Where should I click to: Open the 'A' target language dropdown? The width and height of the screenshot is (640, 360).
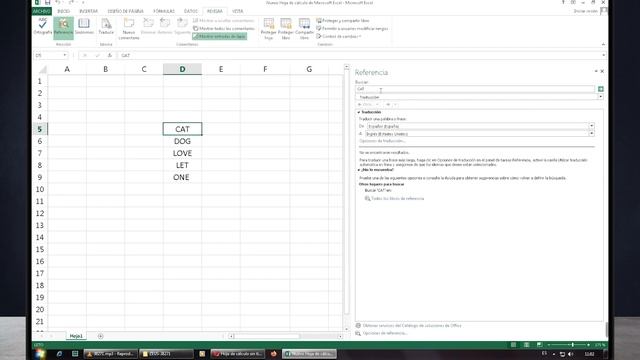click(591, 133)
